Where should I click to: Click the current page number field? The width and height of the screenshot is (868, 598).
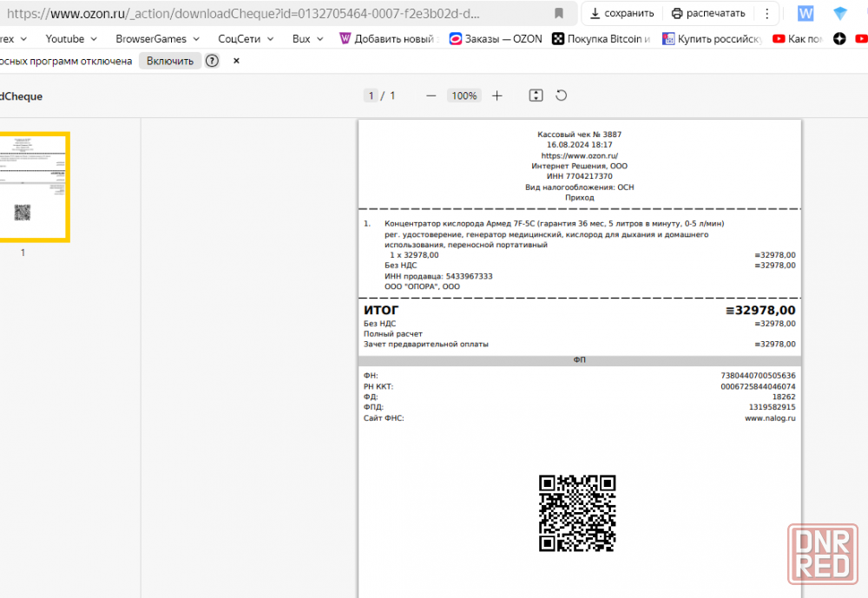[x=372, y=95]
